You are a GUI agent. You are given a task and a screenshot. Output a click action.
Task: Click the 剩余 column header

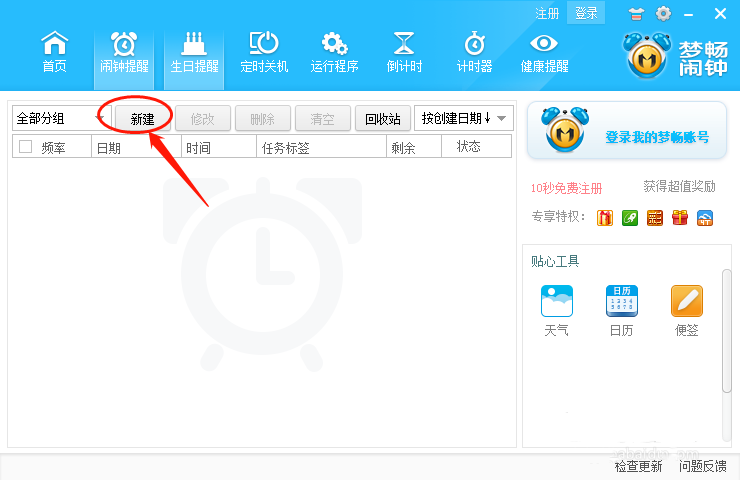pyautogui.click(x=414, y=147)
